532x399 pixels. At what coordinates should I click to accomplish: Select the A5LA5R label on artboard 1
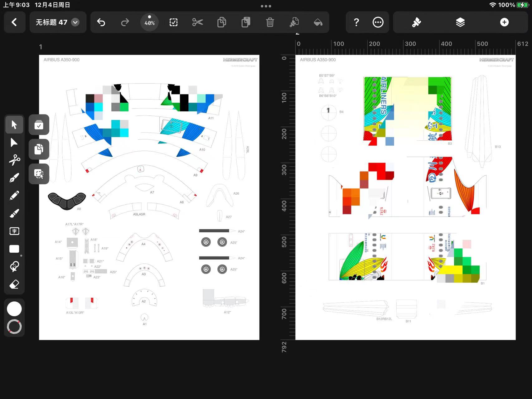tap(139, 214)
